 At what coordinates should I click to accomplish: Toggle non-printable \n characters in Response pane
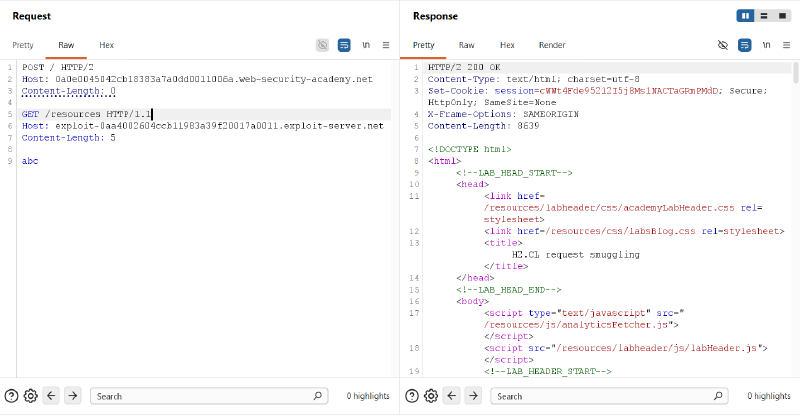[766, 45]
